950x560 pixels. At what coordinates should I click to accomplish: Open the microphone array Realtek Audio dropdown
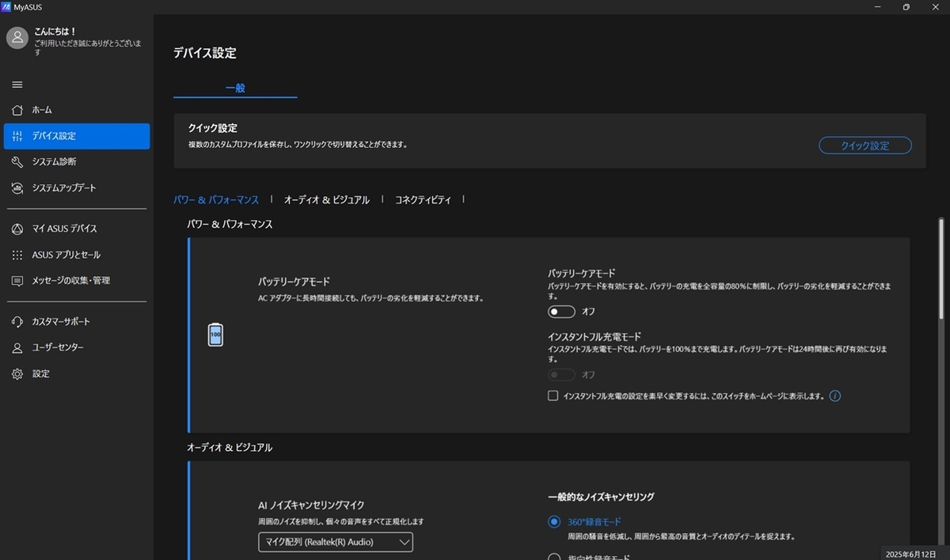pyautogui.click(x=336, y=542)
